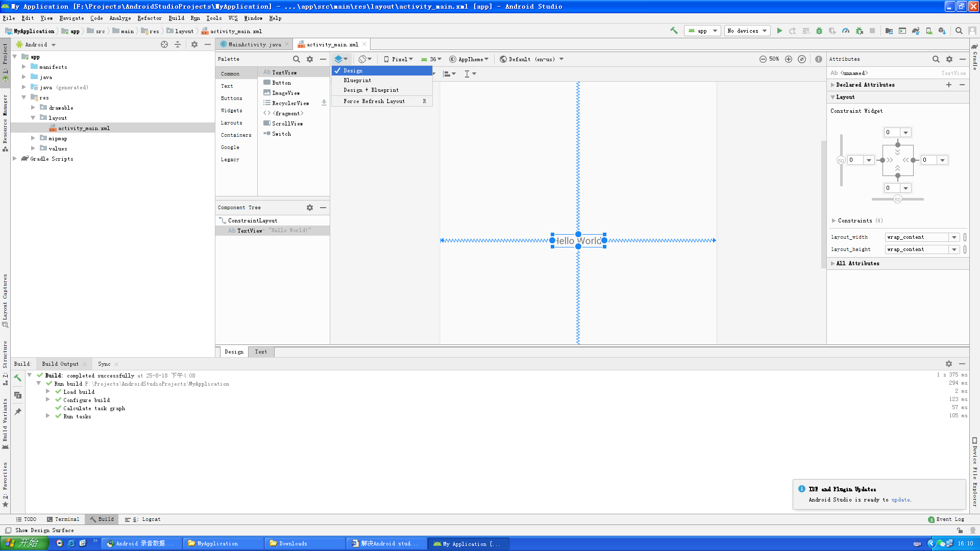Search the Palette with magnifier icon
980x551 pixels.
click(297, 59)
